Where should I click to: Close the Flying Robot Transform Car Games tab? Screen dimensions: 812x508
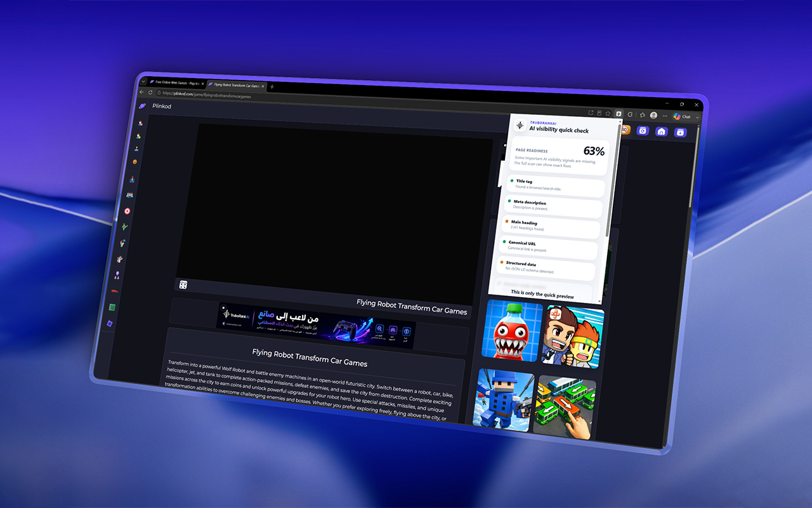(x=263, y=86)
